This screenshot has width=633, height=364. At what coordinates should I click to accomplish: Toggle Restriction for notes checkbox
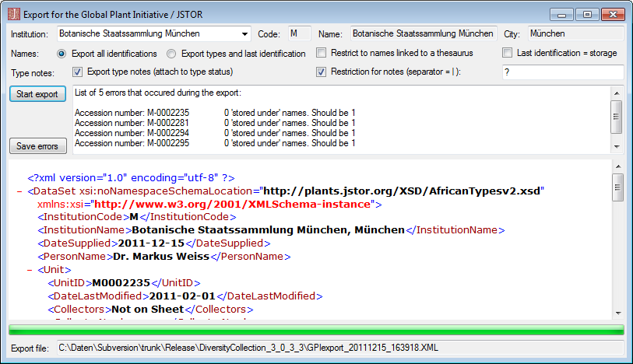pos(322,72)
